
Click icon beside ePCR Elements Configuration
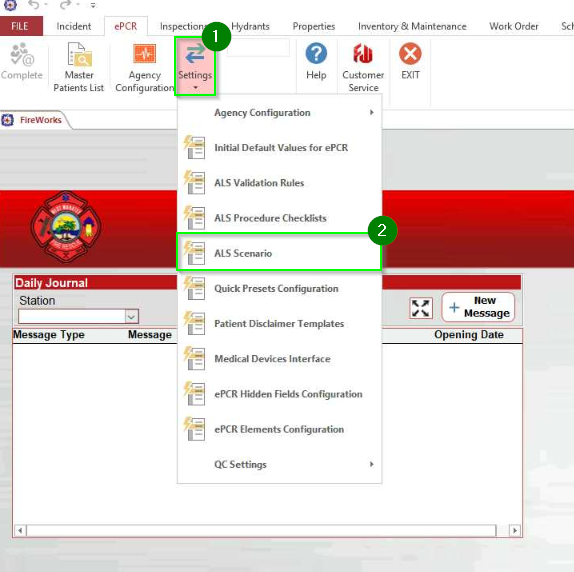(x=194, y=429)
